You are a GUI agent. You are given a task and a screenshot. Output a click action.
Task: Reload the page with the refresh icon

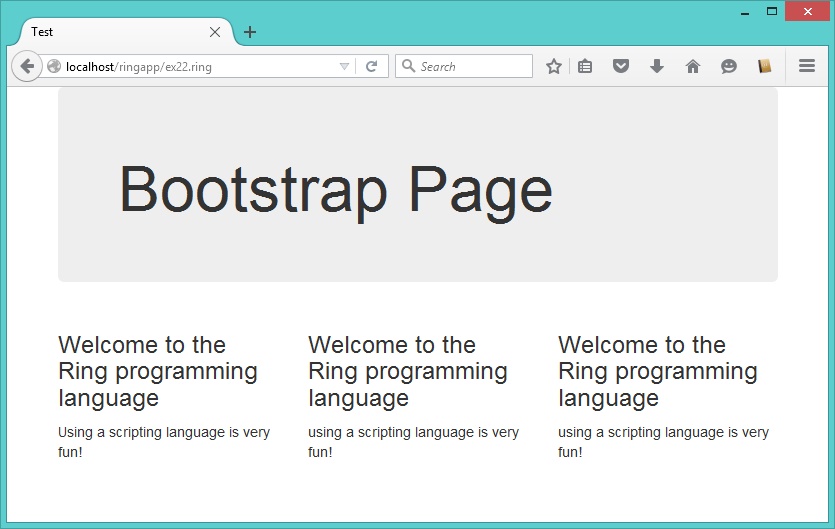[371, 66]
